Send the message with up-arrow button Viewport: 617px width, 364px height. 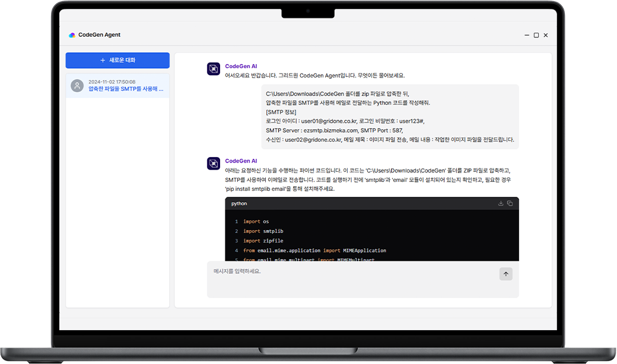tap(506, 274)
